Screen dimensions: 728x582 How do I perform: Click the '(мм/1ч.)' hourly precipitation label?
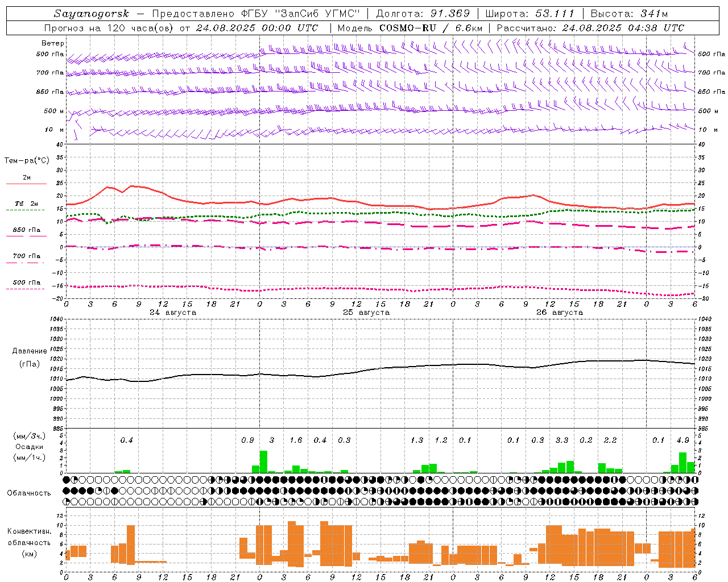click(x=30, y=458)
